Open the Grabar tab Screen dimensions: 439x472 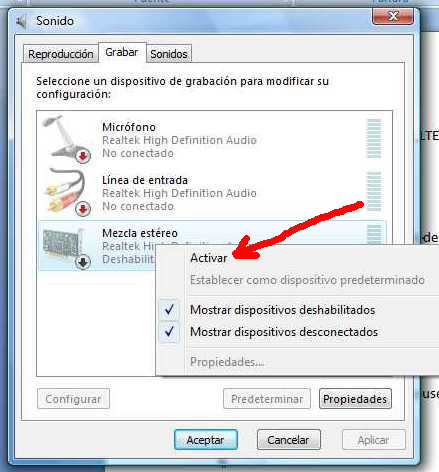coord(122,52)
